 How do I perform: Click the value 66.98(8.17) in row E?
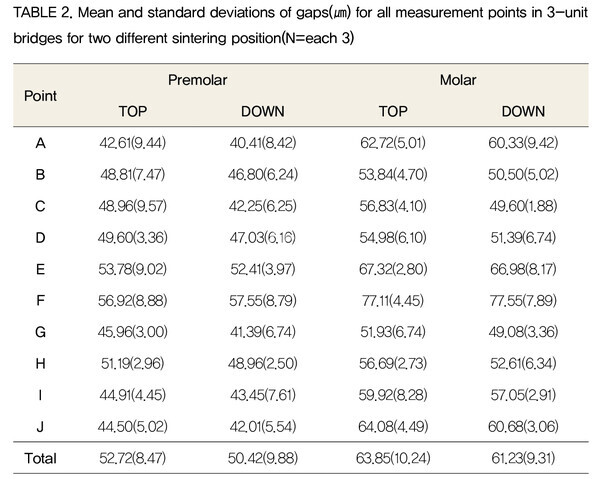click(523, 269)
